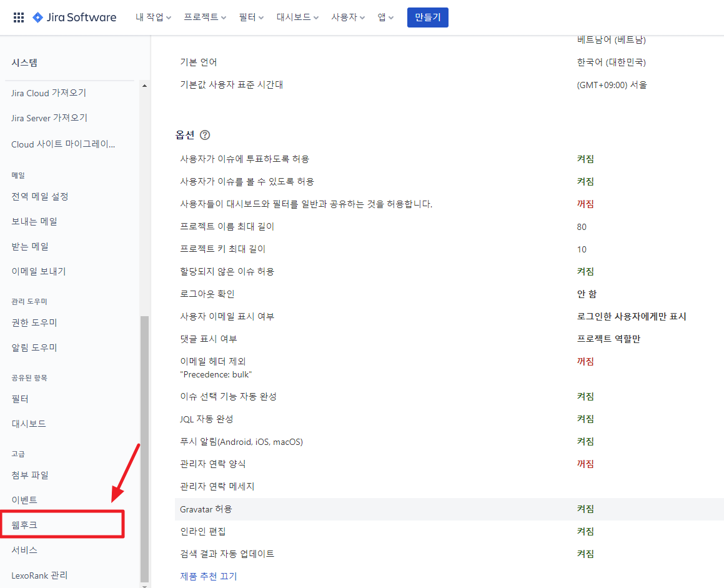This screenshot has height=588, width=724.
Task: Click the Jira Software logo
Action: click(x=74, y=17)
